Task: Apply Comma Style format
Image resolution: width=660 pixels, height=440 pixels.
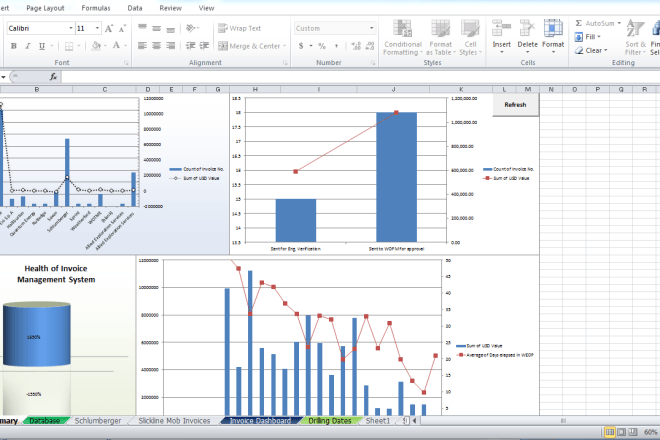Action: [336, 45]
